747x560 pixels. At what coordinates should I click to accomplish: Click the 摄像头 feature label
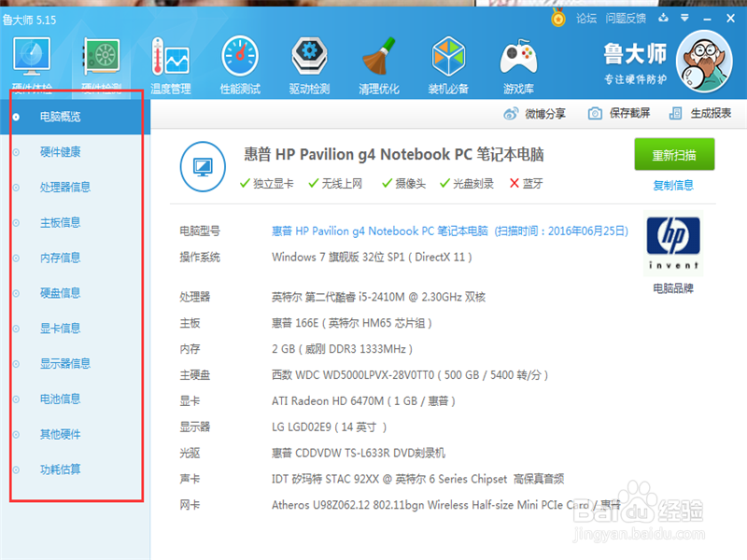point(410,183)
